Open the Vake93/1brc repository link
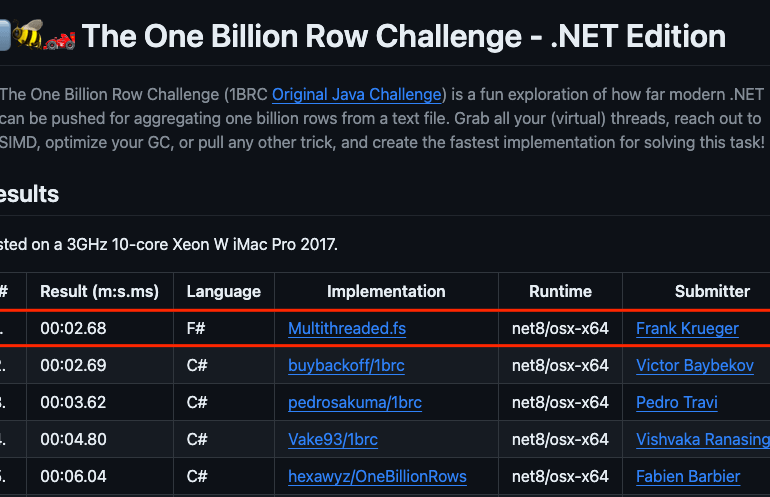770x497 pixels. pyautogui.click(x=336, y=439)
